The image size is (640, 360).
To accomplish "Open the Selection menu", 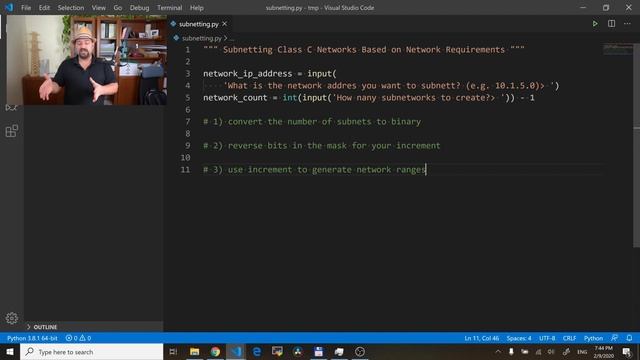I will pos(71,8).
